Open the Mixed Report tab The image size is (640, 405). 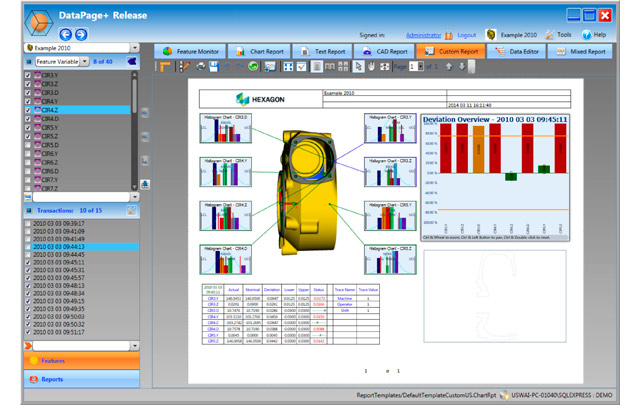[x=580, y=51]
